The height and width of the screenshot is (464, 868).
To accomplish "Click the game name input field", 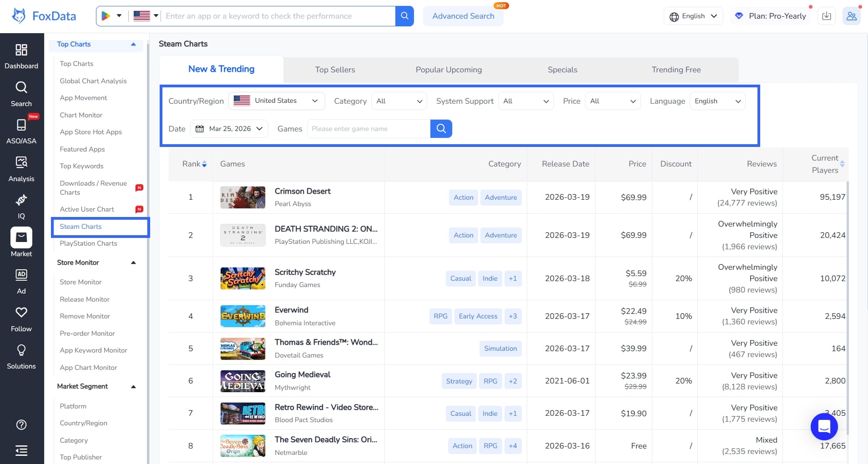I will (368, 129).
